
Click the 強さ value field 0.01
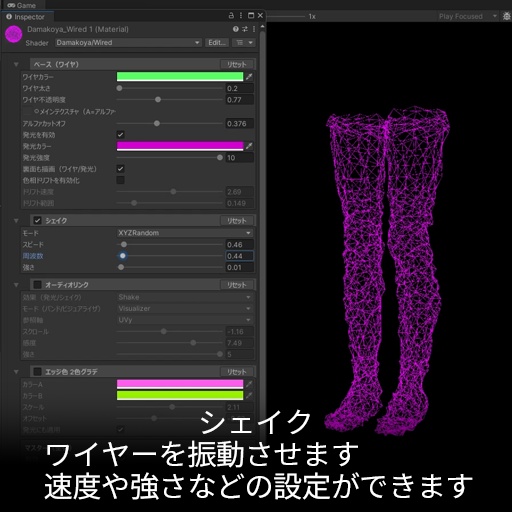point(239,267)
